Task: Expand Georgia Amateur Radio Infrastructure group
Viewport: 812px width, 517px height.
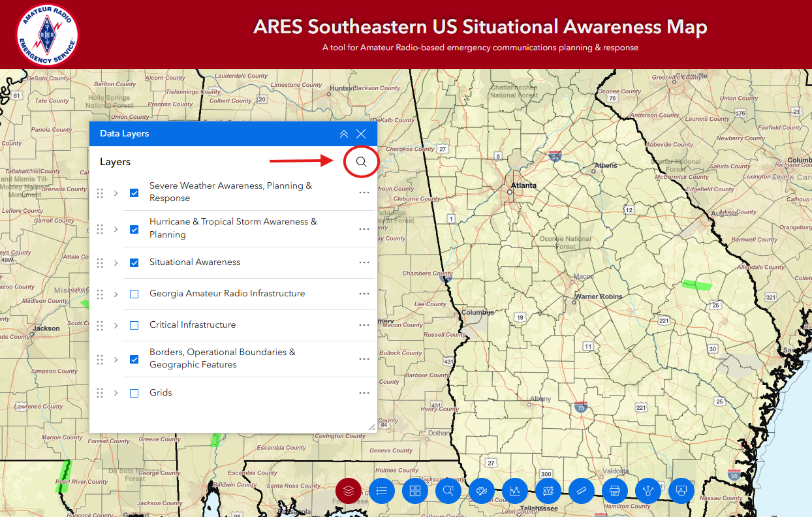Action: (x=116, y=294)
